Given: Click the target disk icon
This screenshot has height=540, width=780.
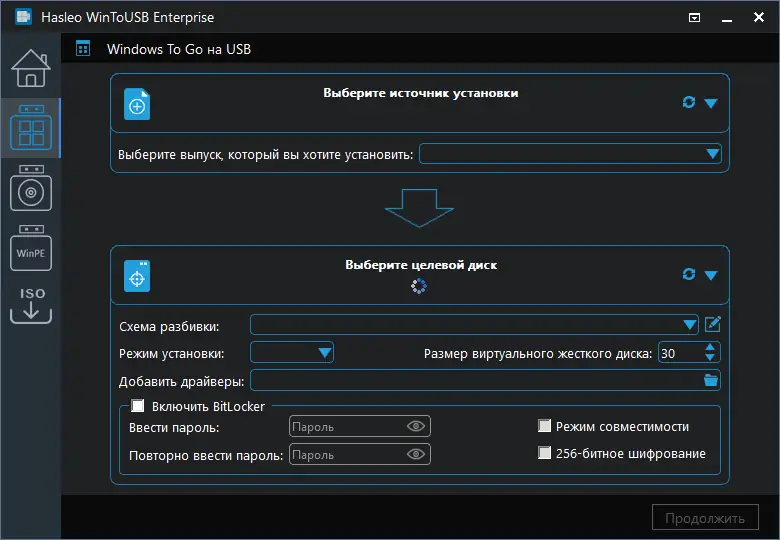Looking at the screenshot, I should click(137, 276).
